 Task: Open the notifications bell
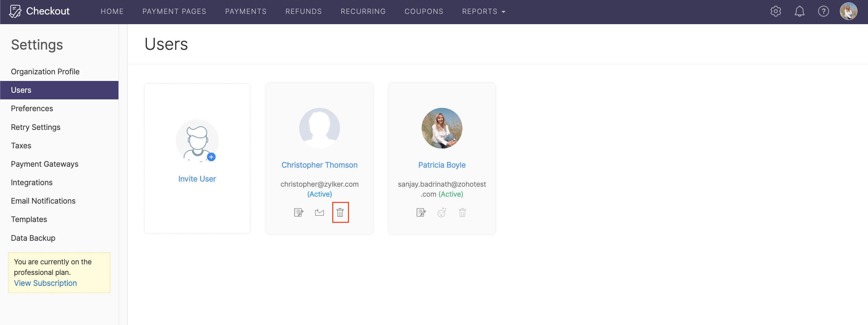[x=799, y=11]
